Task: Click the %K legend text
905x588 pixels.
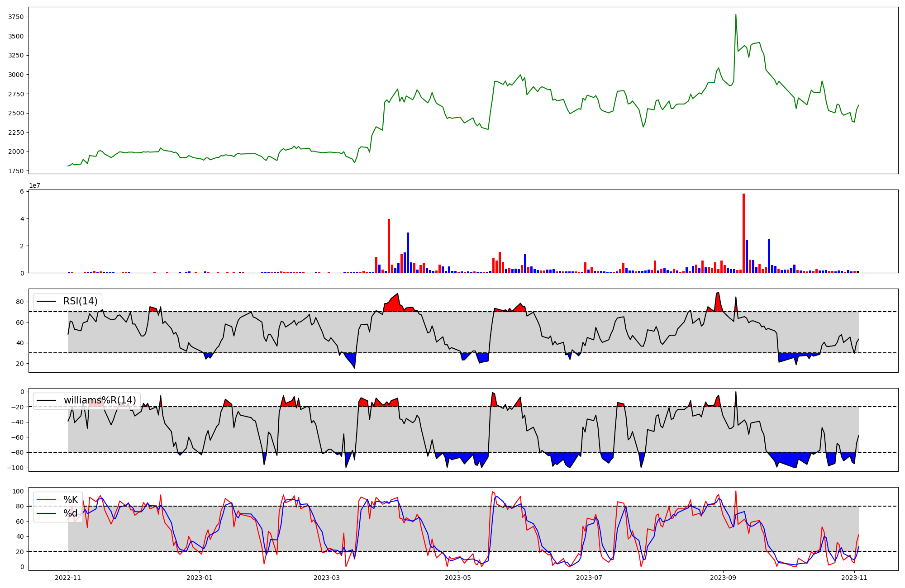Action: (x=71, y=500)
